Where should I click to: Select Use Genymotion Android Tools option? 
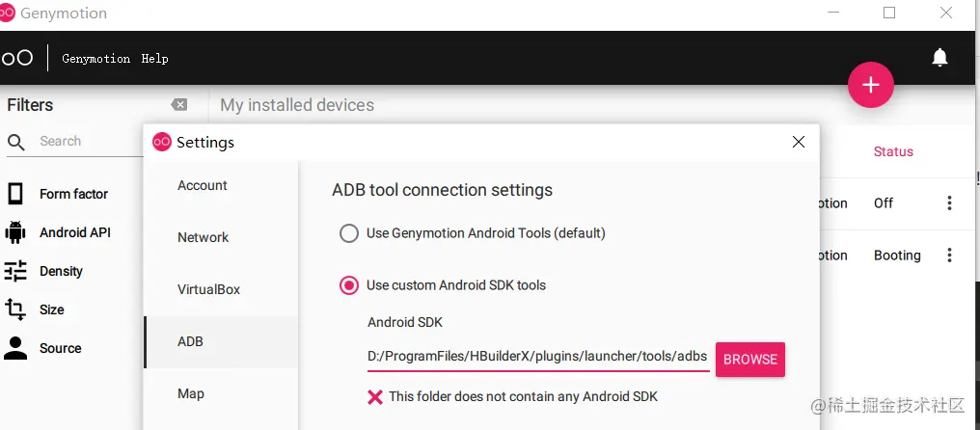point(348,233)
